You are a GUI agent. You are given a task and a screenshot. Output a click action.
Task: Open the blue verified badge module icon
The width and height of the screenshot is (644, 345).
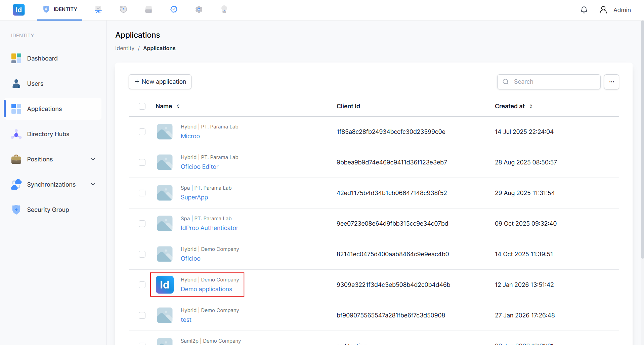[174, 9]
